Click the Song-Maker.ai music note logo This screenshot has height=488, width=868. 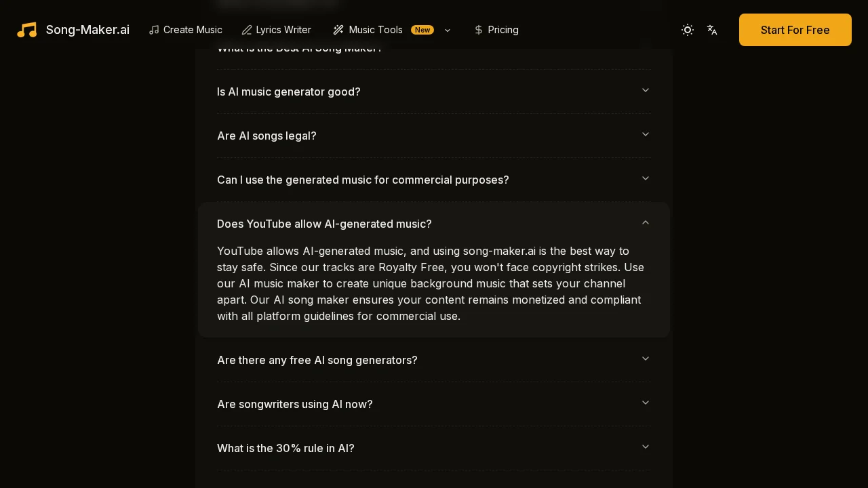click(27, 30)
